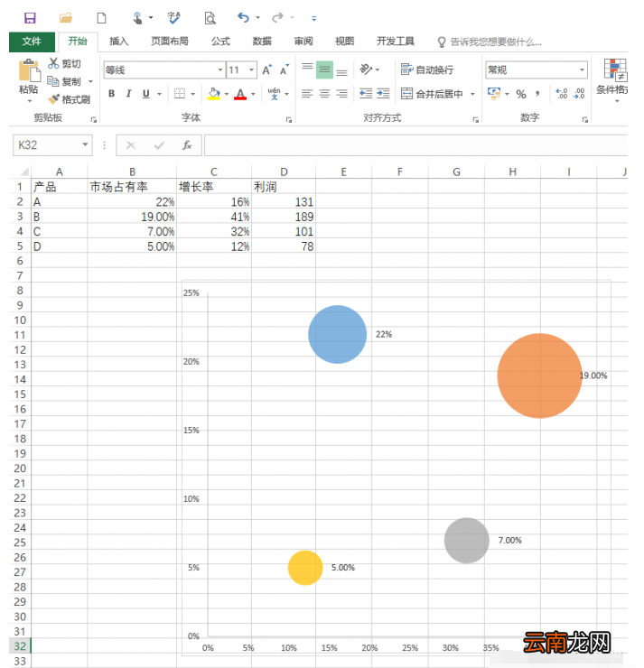644x668 pixels.
Task: Open the number format dropdown 常规
Action: tap(582, 70)
